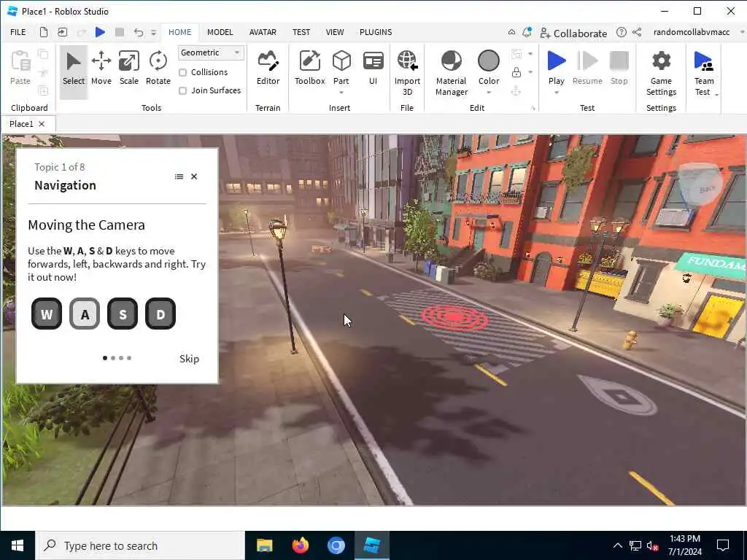Select the Select tool in Tools

point(74,71)
